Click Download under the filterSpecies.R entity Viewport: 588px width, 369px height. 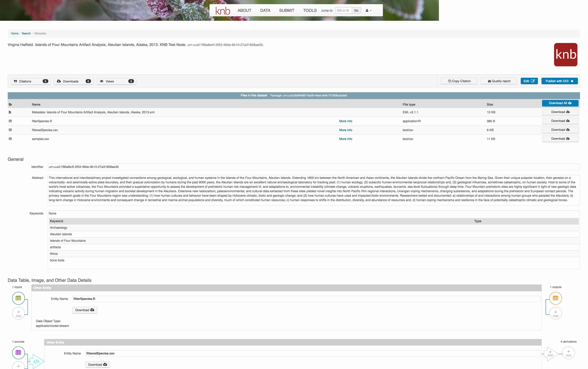pos(85,310)
